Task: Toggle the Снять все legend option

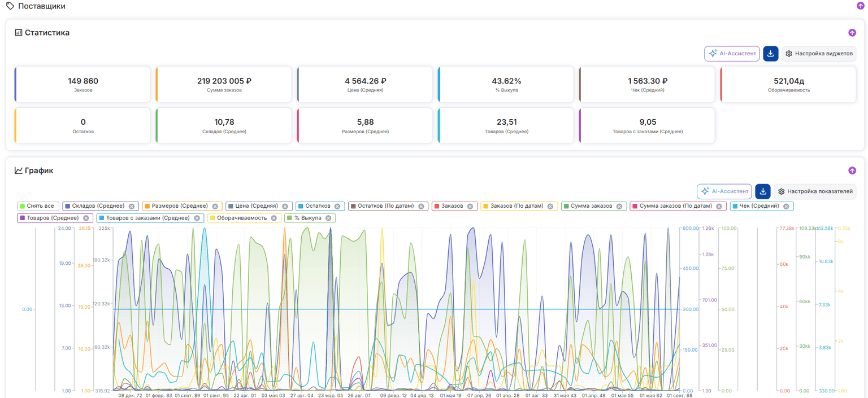Action: click(38, 206)
